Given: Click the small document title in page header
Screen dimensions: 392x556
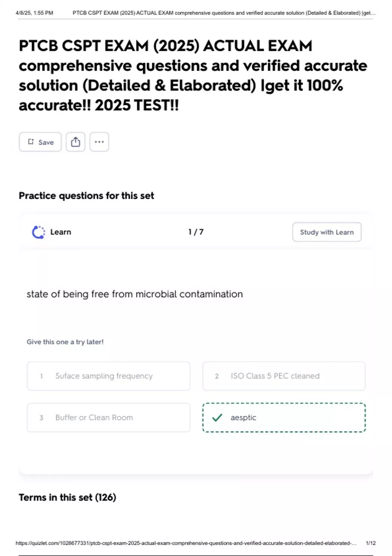Looking at the screenshot, I should tap(224, 13).
